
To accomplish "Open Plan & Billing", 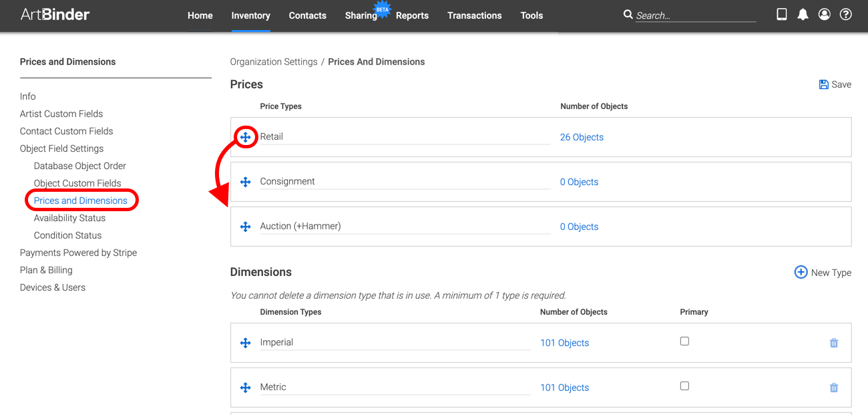I will (46, 270).
